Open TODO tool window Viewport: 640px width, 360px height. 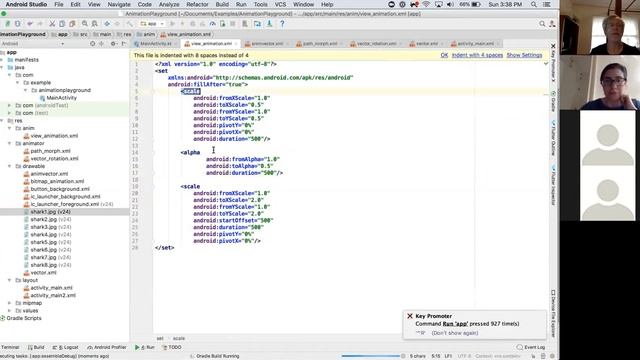click(x=172, y=347)
